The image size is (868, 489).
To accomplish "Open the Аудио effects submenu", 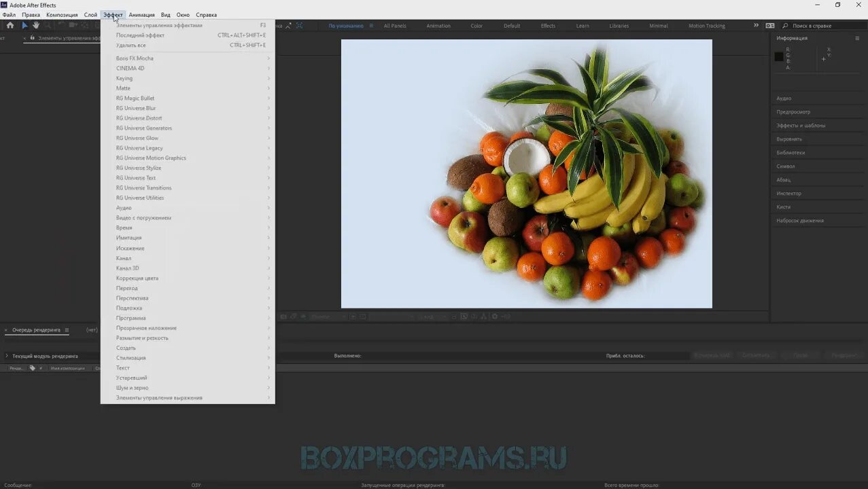I will (188, 208).
